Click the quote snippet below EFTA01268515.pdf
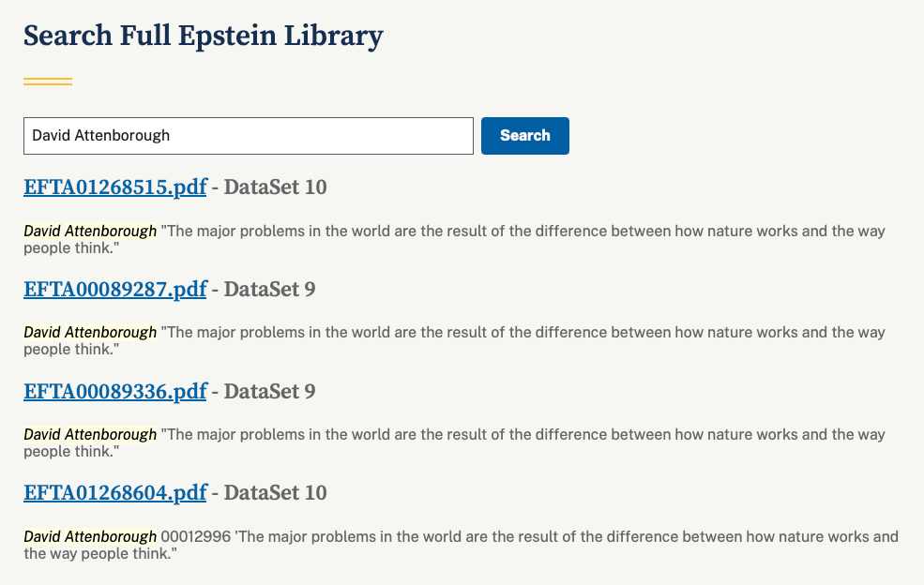 522,232
